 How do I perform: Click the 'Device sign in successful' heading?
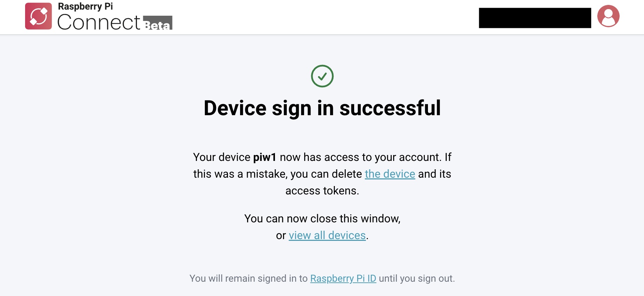click(x=322, y=108)
